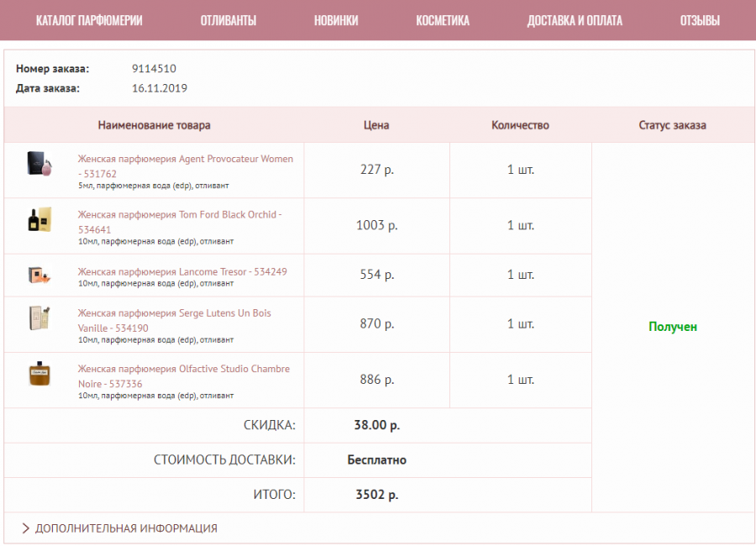Image resolution: width=756 pixels, height=546 pixels.
Task: Click the price 870 р.
Action: point(376,324)
